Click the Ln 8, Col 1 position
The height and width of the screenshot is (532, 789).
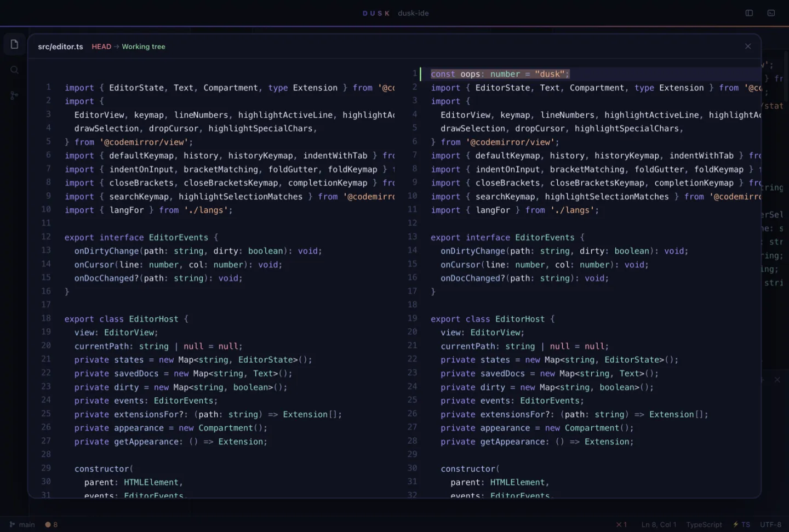coord(659,524)
